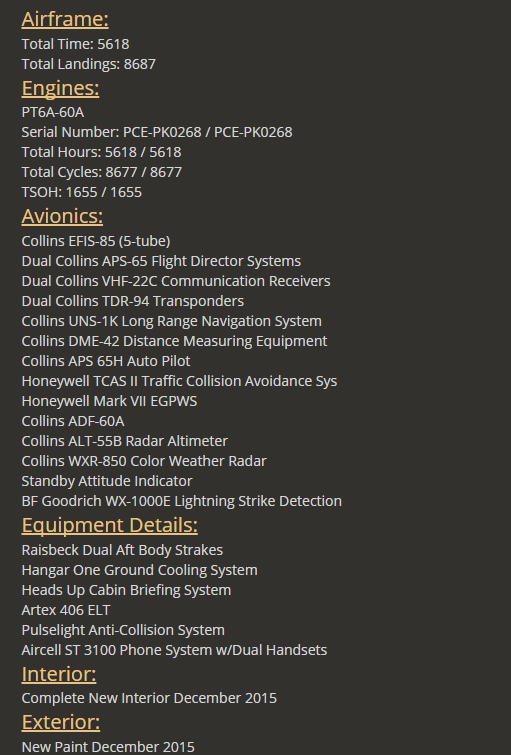Click the Avionics heading

pos(62,216)
